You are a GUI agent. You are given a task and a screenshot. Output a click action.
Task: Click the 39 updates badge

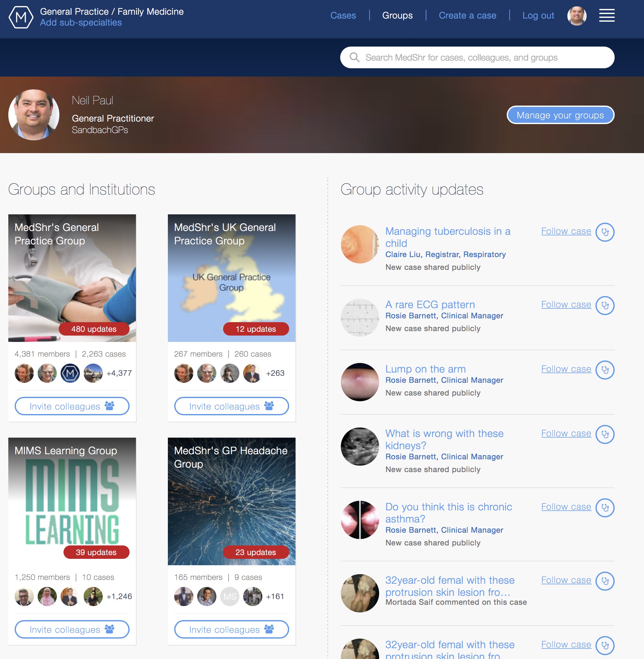(x=96, y=552)
